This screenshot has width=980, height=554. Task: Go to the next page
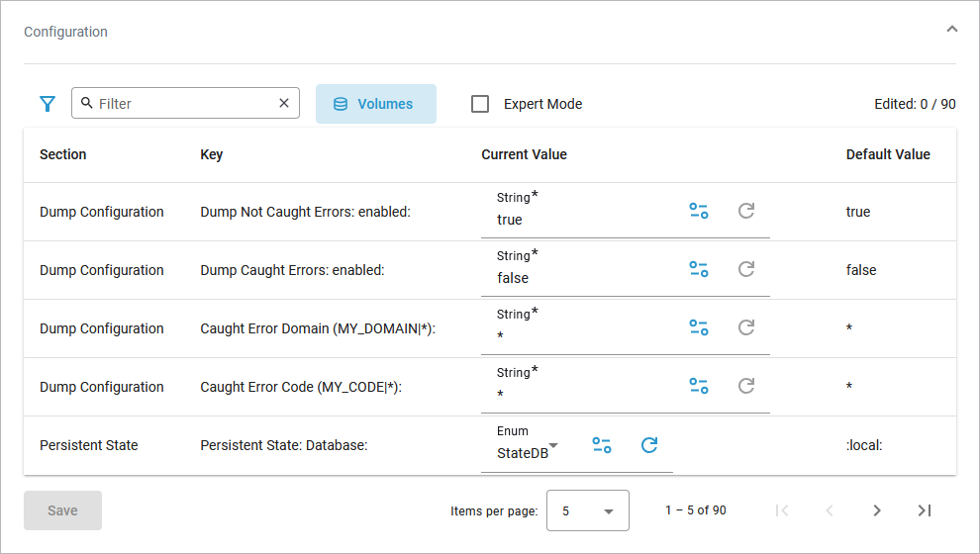coord(876,510)
